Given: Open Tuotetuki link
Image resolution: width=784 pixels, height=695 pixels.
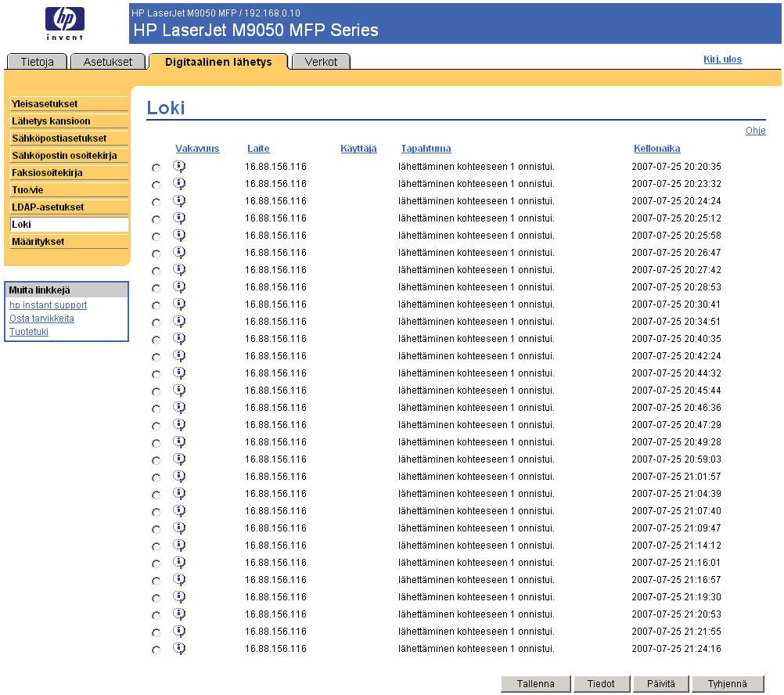Looking at the screenshot, I should (28, 332).
